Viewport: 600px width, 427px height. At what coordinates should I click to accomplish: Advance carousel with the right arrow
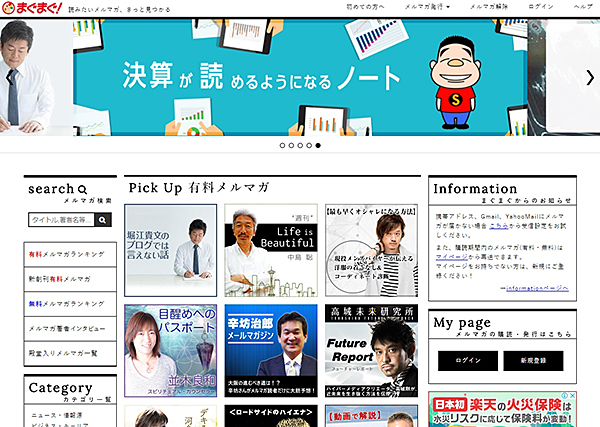coord(590,77)
